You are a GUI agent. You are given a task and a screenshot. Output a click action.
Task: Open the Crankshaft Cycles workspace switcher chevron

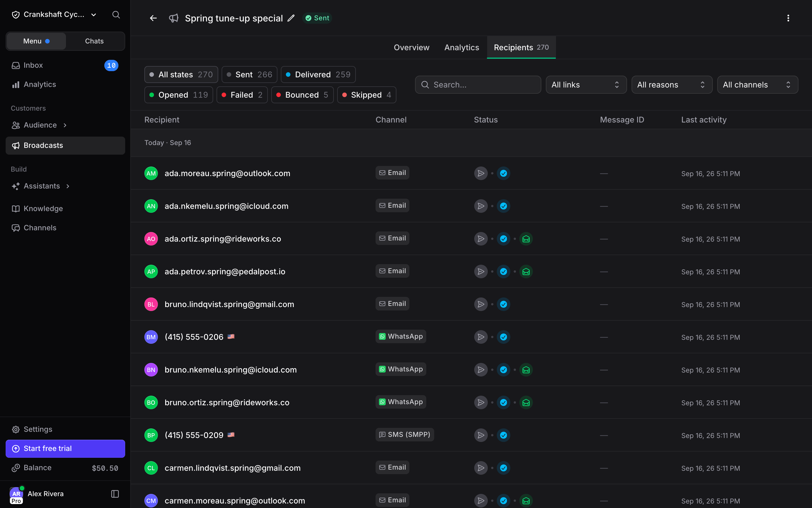[94, 15]
